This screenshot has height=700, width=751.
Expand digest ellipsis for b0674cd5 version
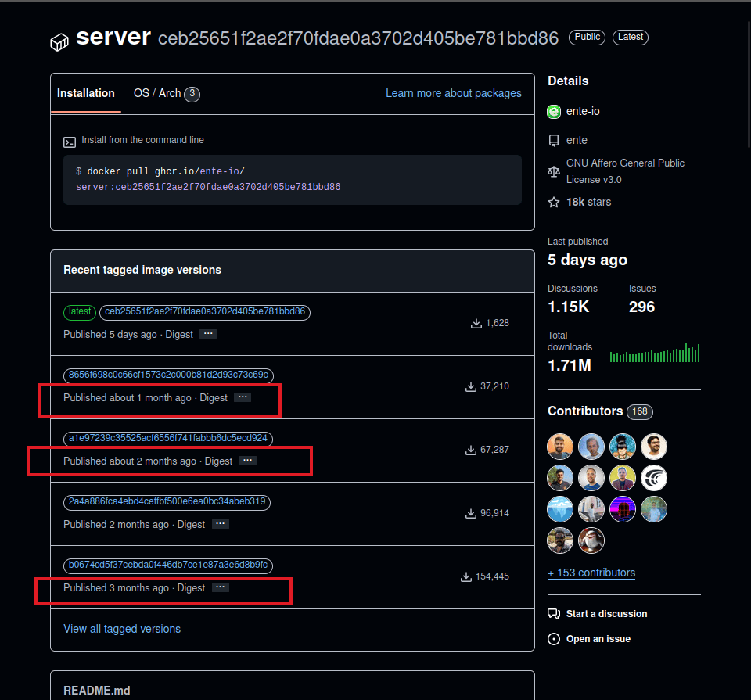coord(220,587)
